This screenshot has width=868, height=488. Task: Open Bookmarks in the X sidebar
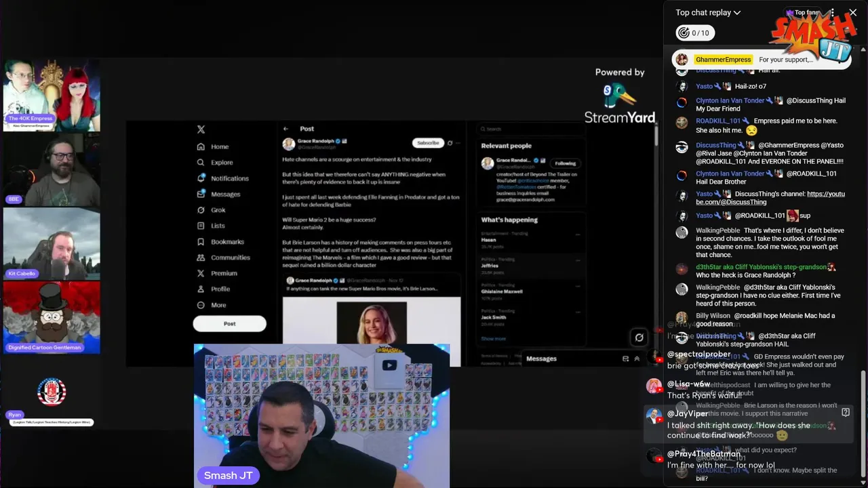coord(220,241)
